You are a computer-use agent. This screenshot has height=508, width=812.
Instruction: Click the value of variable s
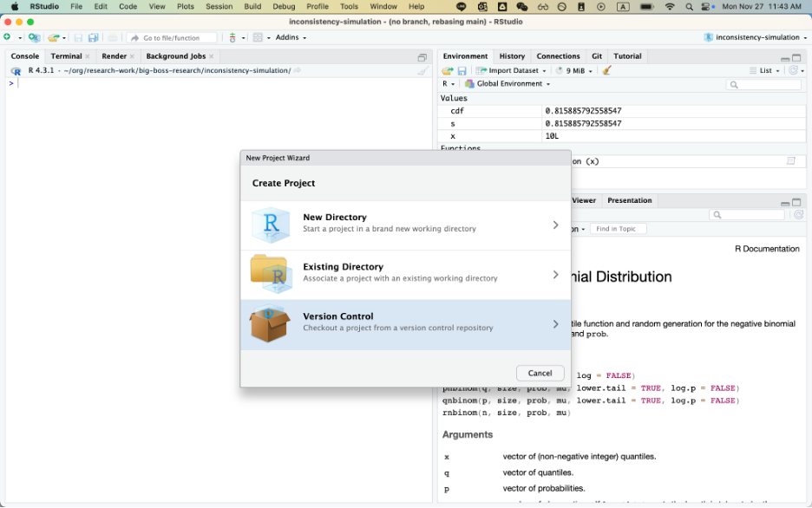pyautogui.click(x=583, y=124)
